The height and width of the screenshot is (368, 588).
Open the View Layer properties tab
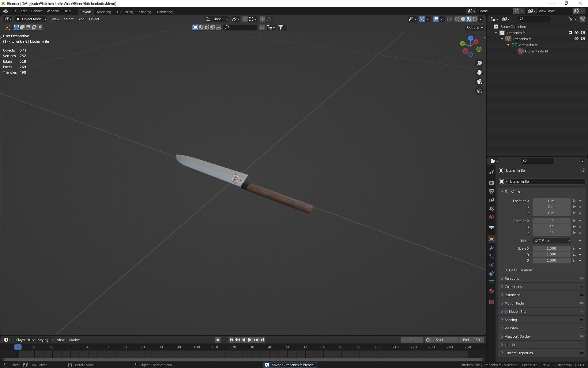[492, 200]
